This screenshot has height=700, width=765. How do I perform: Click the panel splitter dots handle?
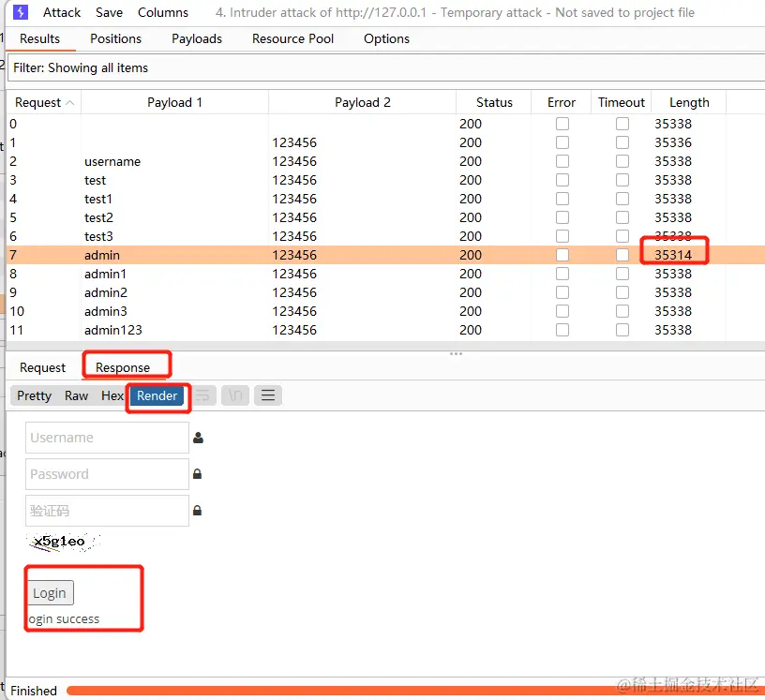(456, 353)
